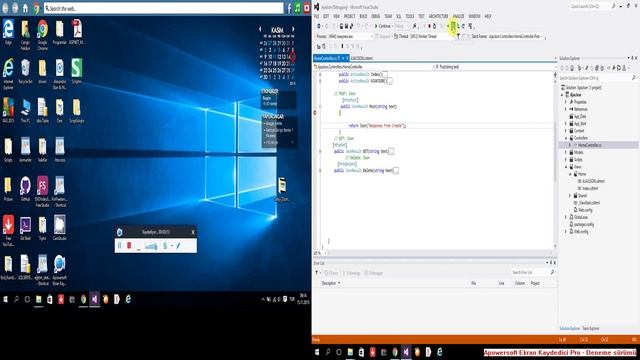Open the Apowersoft desktop shortcut
The height and width of the screenshot is (360, 640).
[60, 270]
